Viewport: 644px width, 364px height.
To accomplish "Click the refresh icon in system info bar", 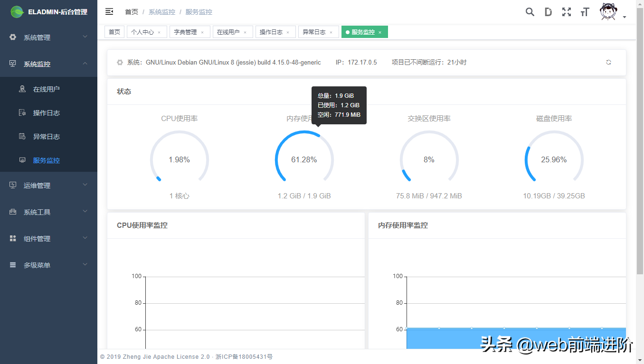I will pos(608,62).
